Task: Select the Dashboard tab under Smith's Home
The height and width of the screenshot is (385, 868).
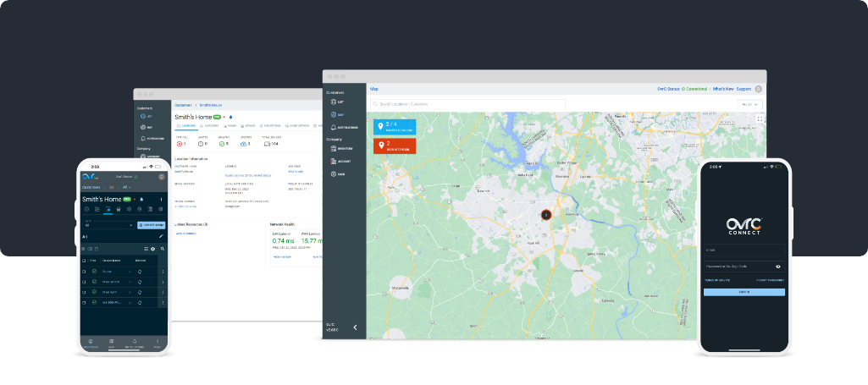Action: (x=185, y=125)
